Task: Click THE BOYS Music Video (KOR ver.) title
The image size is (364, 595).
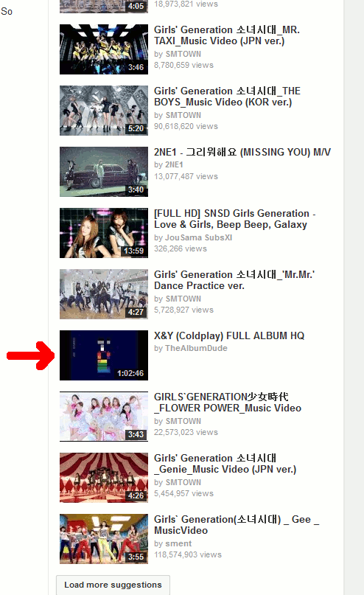Action: [x=227, y=97]
